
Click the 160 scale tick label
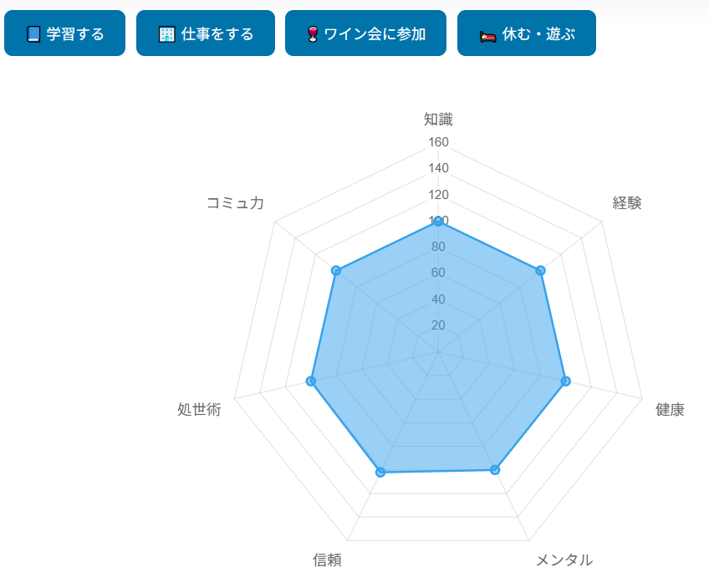pyautogui.click(x=438, y=142)
